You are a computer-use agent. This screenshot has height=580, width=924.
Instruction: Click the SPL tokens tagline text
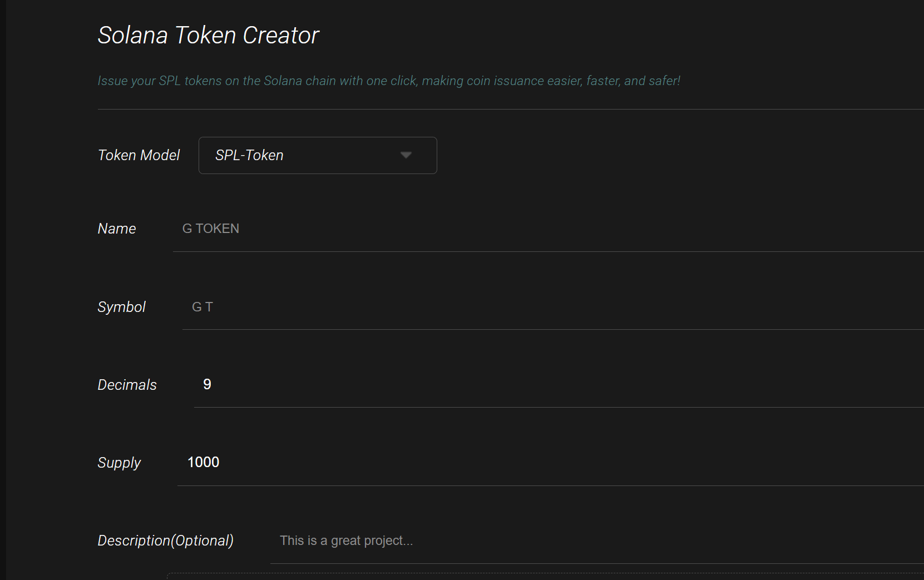(x=388, y=81)
